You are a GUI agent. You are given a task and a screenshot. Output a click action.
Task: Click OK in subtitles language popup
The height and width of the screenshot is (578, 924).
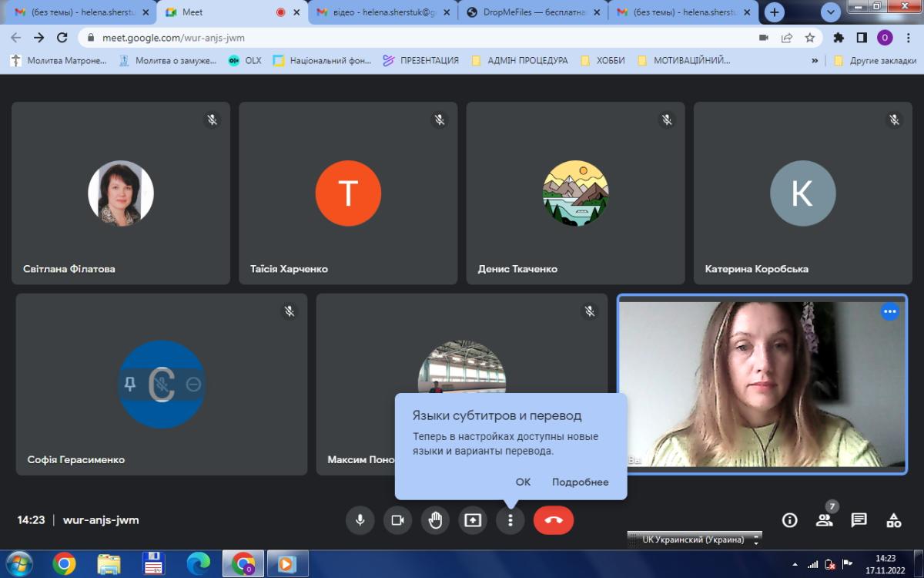pyautogui.click(x=523, y=482)
